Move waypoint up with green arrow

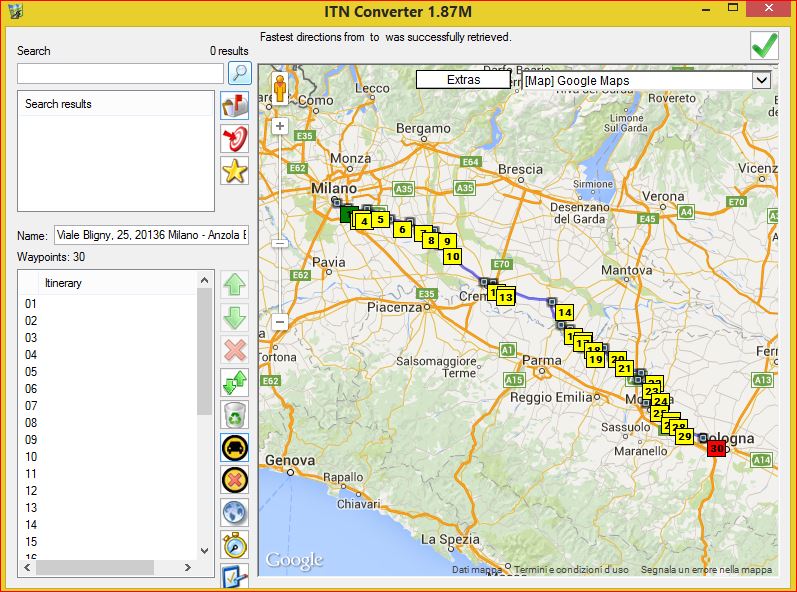pyautogui.click(x=234, y=285)
